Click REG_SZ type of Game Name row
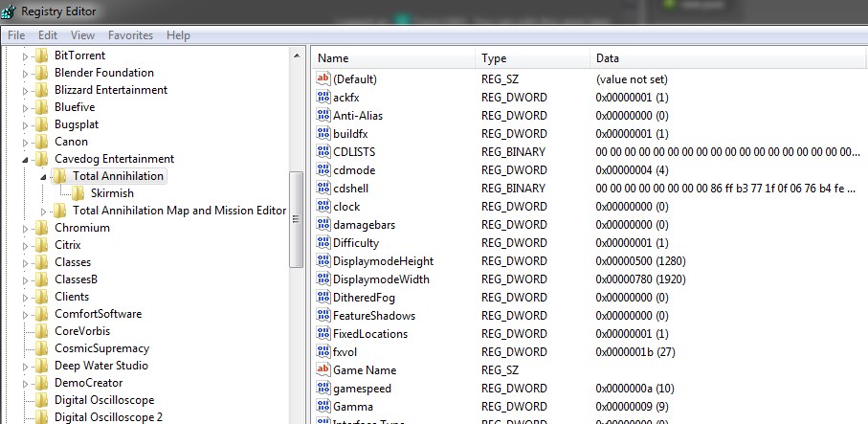Viewport: 868px width, 424px height. pos(500,369)
